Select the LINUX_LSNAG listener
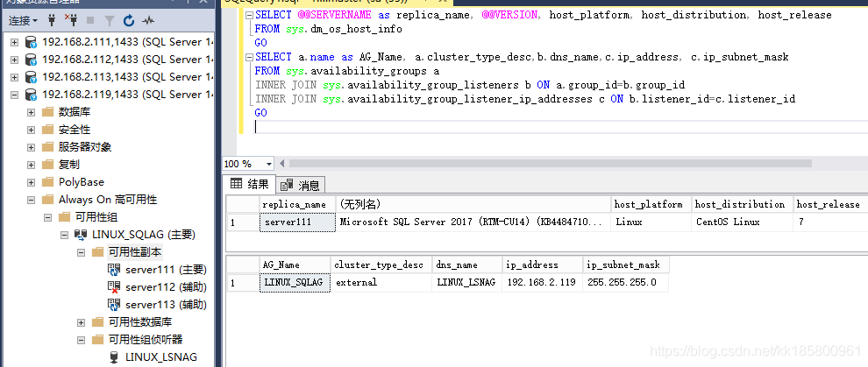Screen dimensions: 868x367 pyautogui.click(x=161, y=357)
